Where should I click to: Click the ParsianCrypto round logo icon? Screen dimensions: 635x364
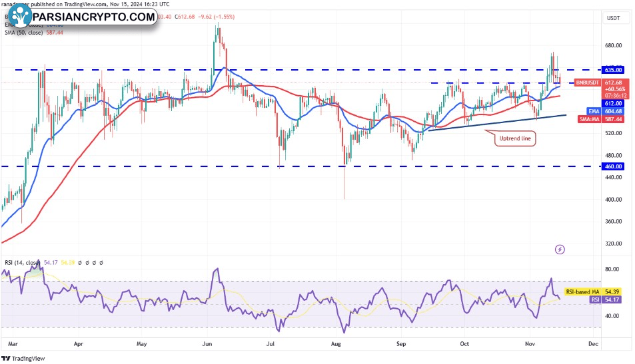click(x=20, y=17)
